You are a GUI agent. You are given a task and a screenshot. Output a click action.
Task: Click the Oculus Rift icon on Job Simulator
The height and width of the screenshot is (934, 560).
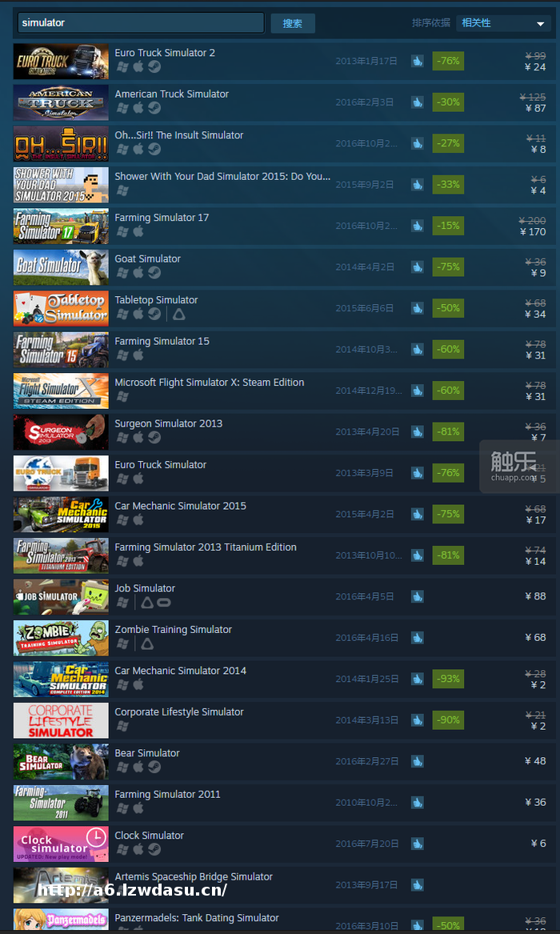coord(164,602)
